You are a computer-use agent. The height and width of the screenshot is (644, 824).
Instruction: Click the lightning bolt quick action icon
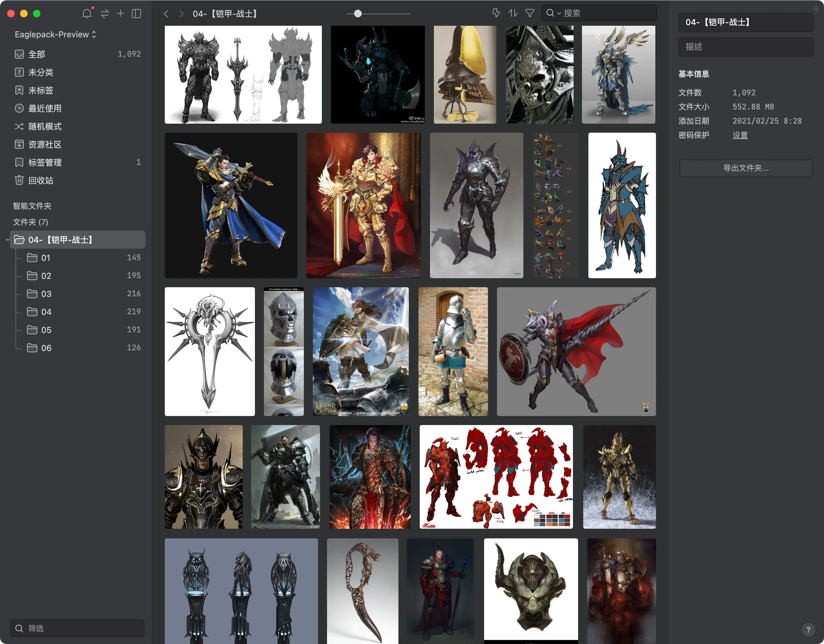[496, 13]
